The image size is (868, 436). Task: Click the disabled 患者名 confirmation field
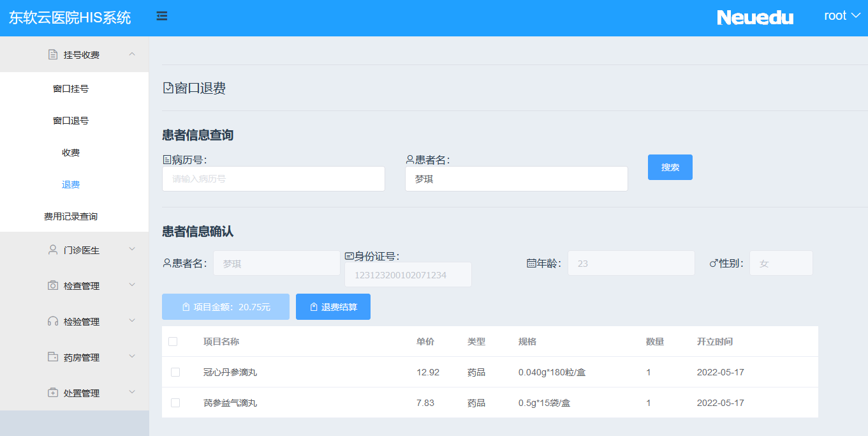tap(277, 263)
